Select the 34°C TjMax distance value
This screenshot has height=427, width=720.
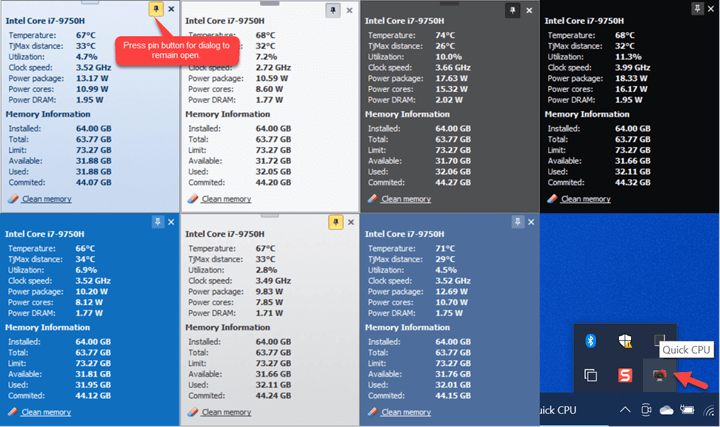85,259
